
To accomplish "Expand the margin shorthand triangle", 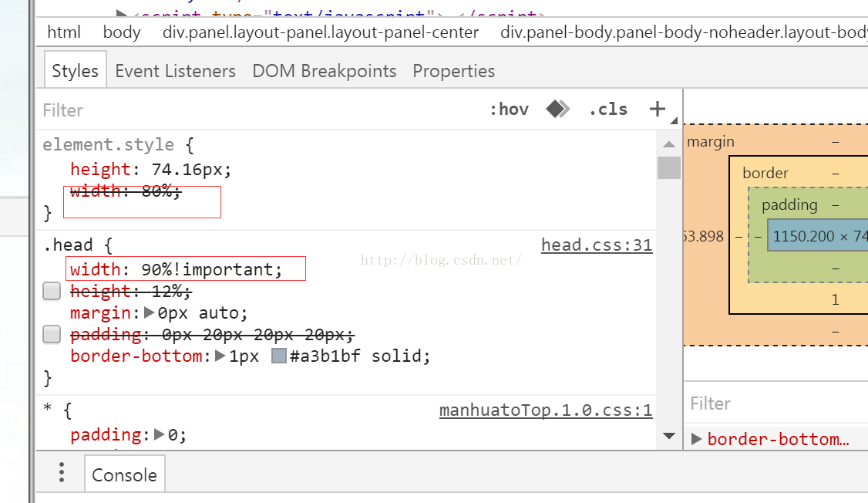I will coord(149,312).
